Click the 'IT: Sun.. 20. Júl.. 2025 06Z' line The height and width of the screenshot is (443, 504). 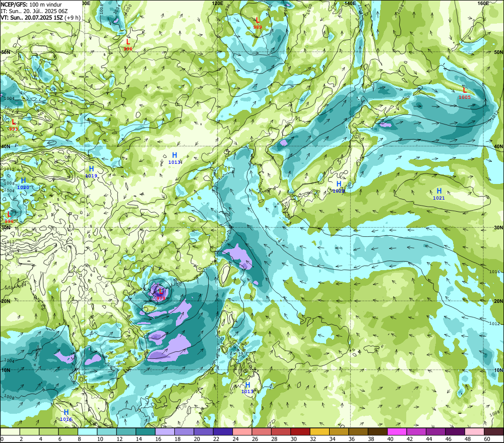tap(34, 11)
